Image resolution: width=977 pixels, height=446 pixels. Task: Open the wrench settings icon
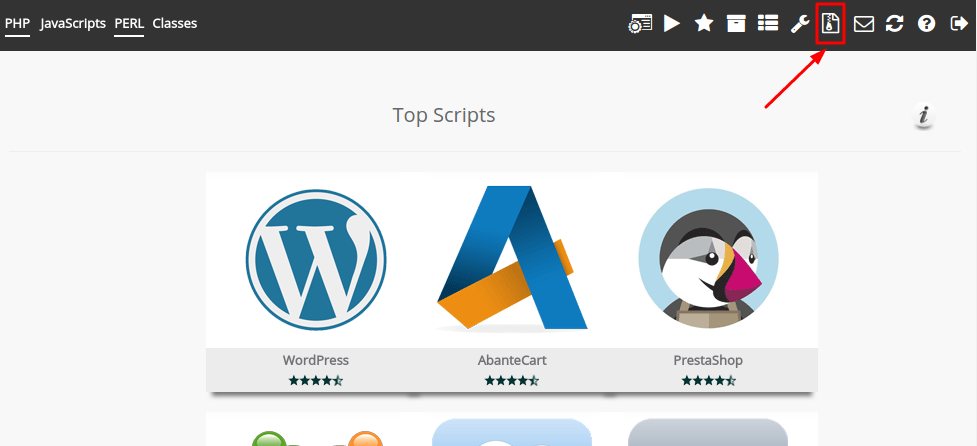click(x=799, y=24)
